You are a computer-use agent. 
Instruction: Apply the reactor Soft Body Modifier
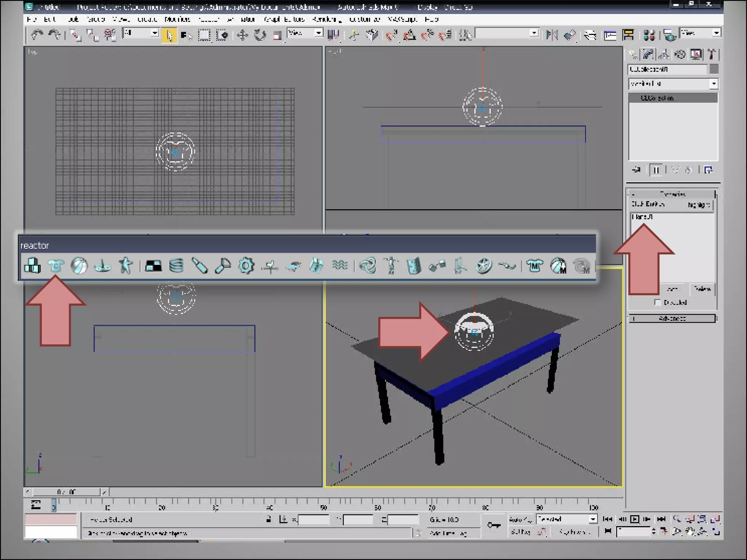(x=558, y=265)
